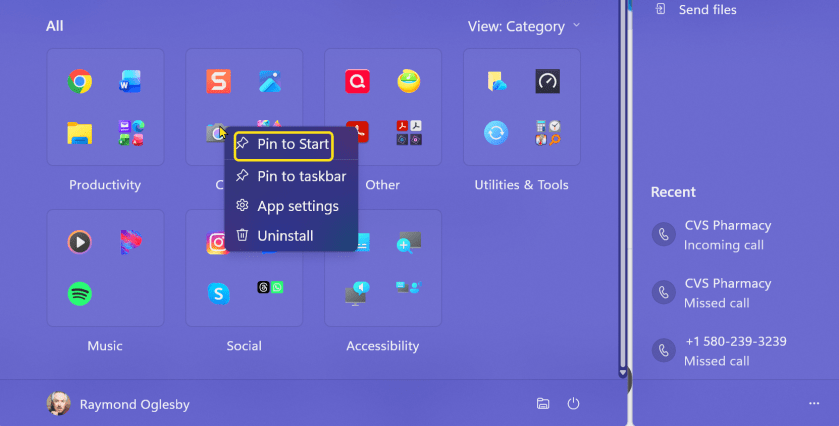
Task: Launch Media Player in Music group
Action: coord(80,242)
